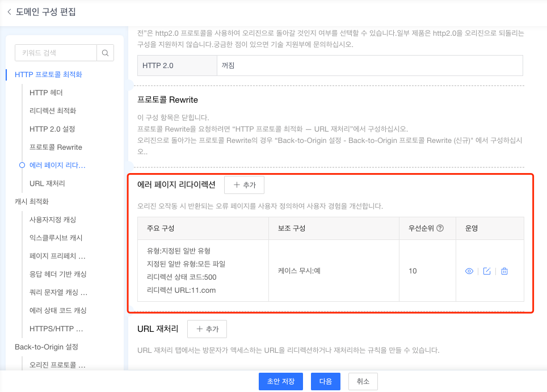Click the 취소 cancel button
The width and height of the screenshot is (547, 392).
(x=363, y=382)
